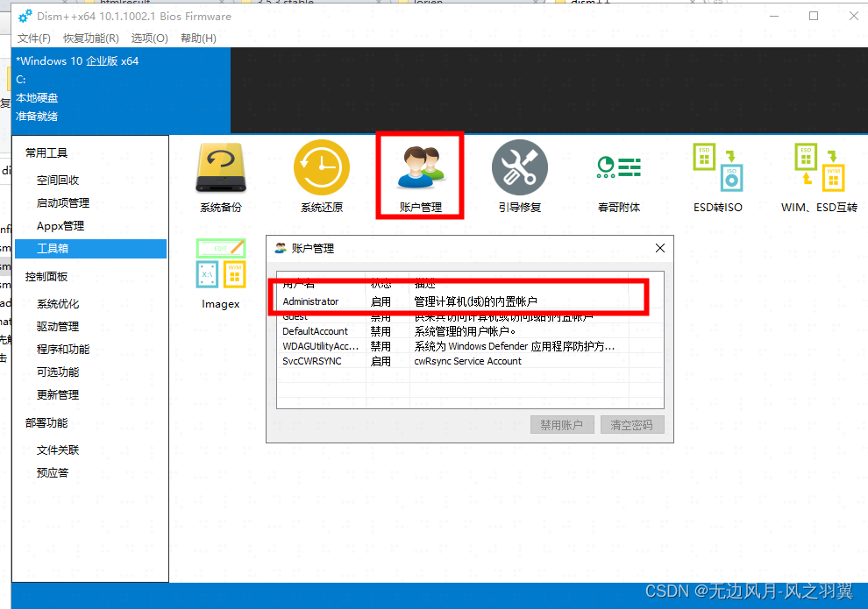
Task: Maximize the Dism++ window
Action: [x=814, y=17]
